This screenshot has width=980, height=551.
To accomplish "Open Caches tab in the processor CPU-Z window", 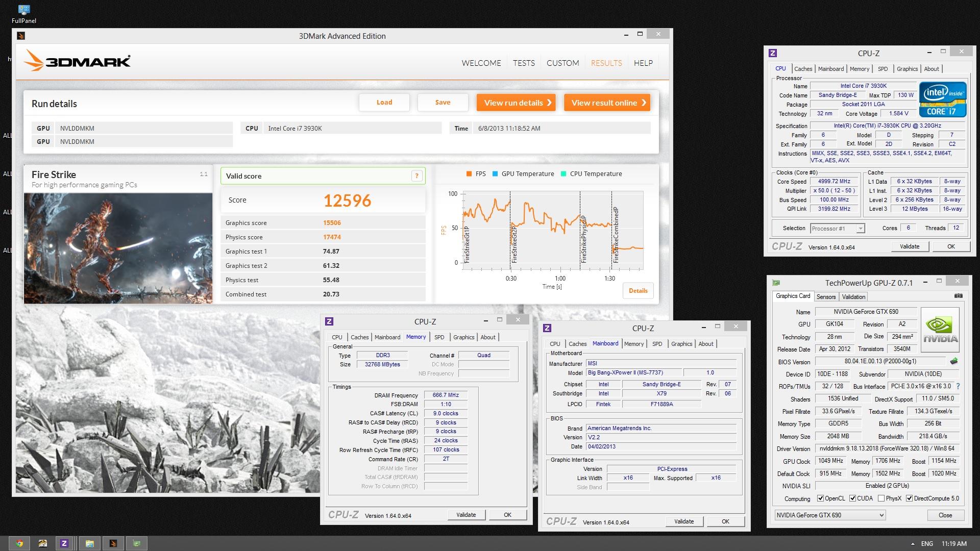I will (803, 69).
